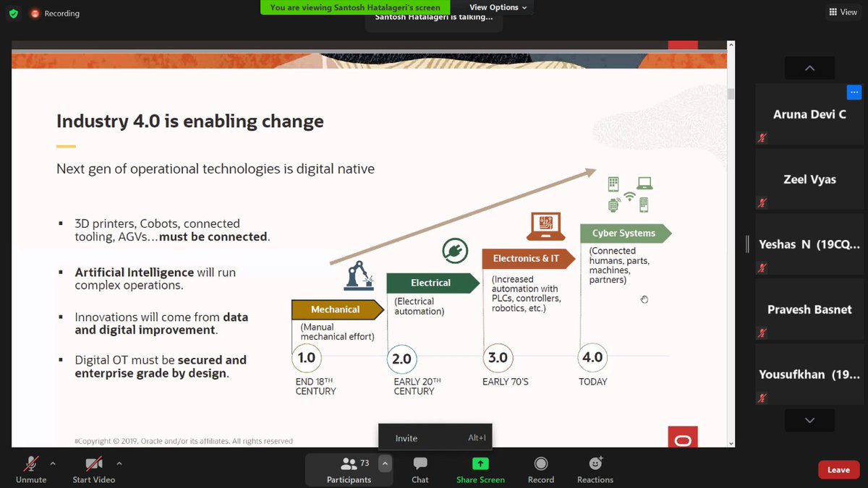This screenshot has height=488, width=868.
Task: Expand video options arrow next to Start Video
Action: [x=119, y=463]
